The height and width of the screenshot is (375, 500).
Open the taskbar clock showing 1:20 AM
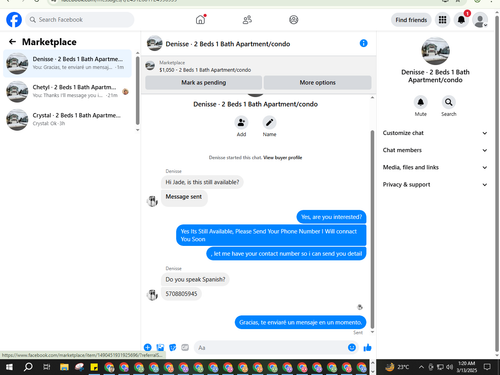coord(467,367)
